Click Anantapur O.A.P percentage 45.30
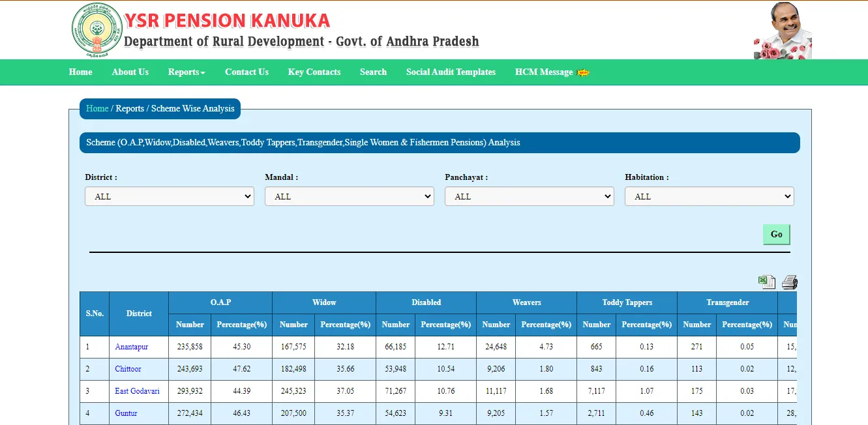This screenshot has width=868, height=425. coord(242,347)
